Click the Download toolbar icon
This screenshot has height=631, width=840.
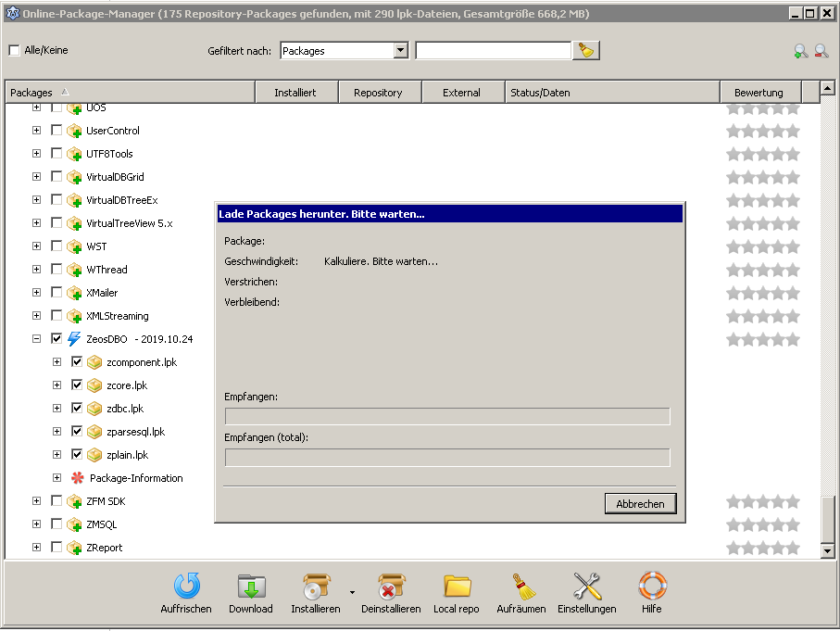pos(251,587)
